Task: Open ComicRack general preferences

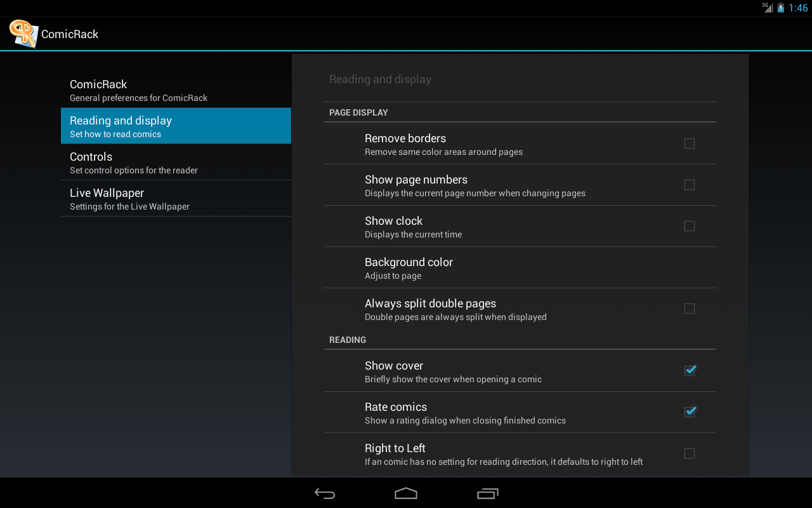Action: pyautogui.click(x=176, y=90)
